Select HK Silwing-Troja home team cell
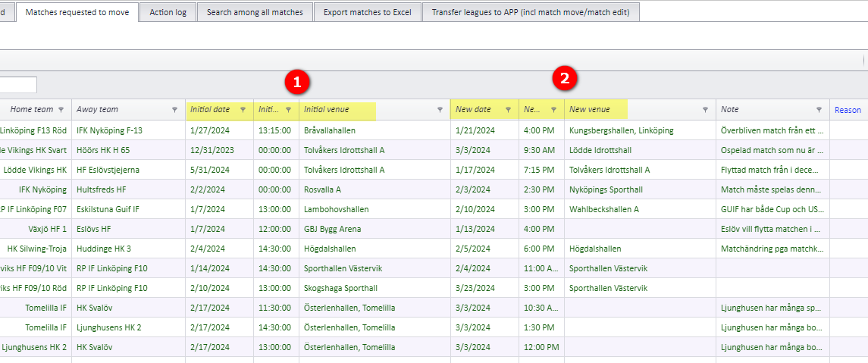The height and width of the screenshot is (363, 868). point(36,249)
